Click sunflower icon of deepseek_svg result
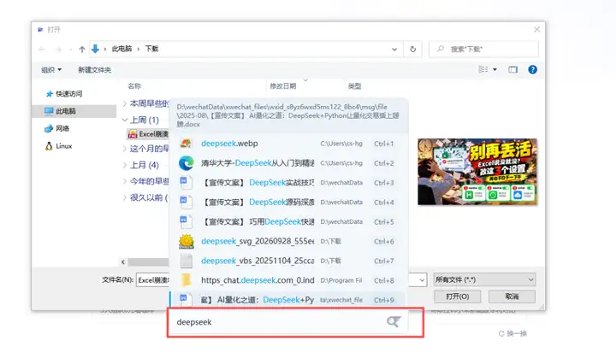The width and height of the screenshot is (616, 364). tap(187, 241)
